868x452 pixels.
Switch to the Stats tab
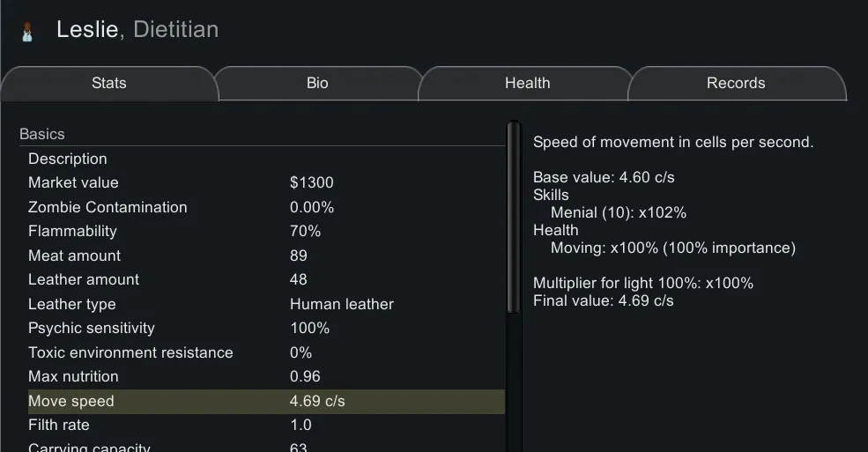tap(108, 84)
